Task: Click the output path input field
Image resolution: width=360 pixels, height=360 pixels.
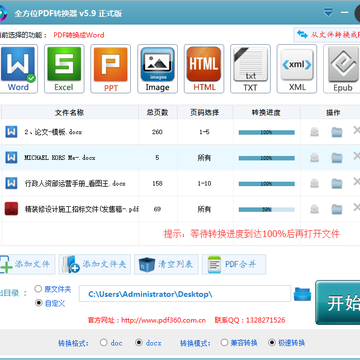Action: click(x=185, y=294)
